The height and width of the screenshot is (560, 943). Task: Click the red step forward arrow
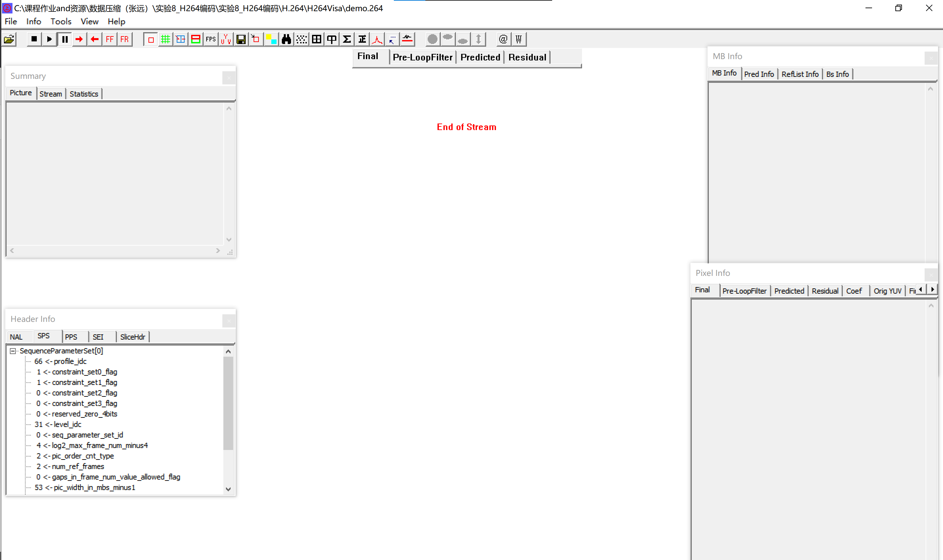click(x=79, y=39)
